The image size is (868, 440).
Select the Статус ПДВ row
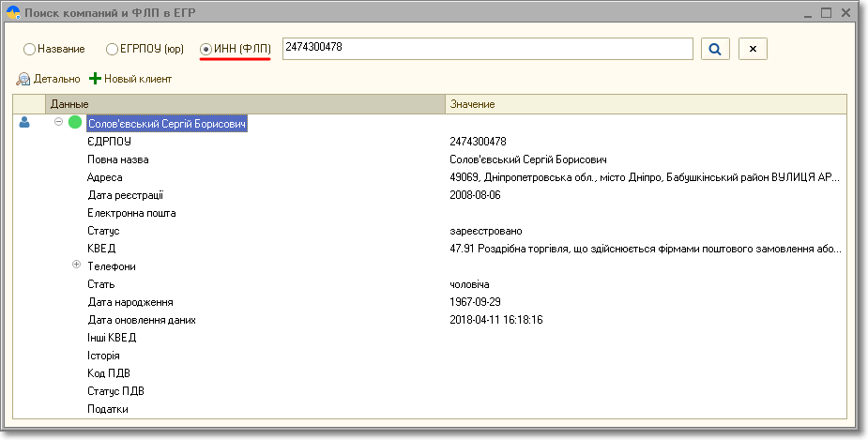(115, 391)
